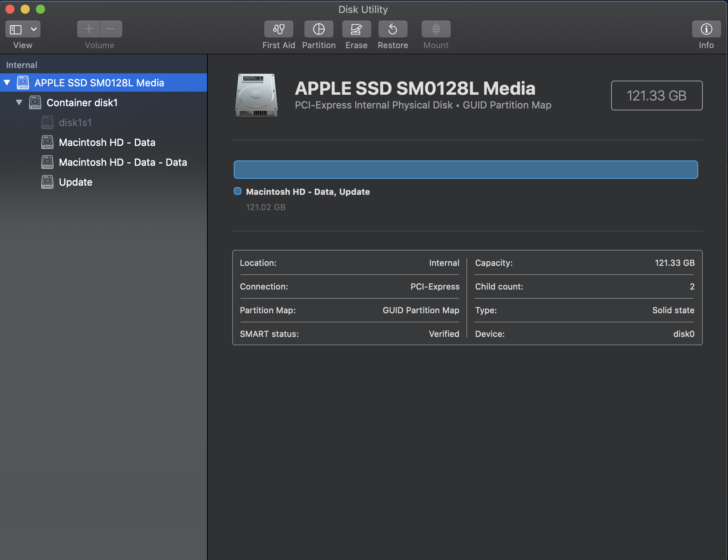This screenshot has width=728, height=560.
Task: Run First Aid on the selected disk
Action: [278, 29]
